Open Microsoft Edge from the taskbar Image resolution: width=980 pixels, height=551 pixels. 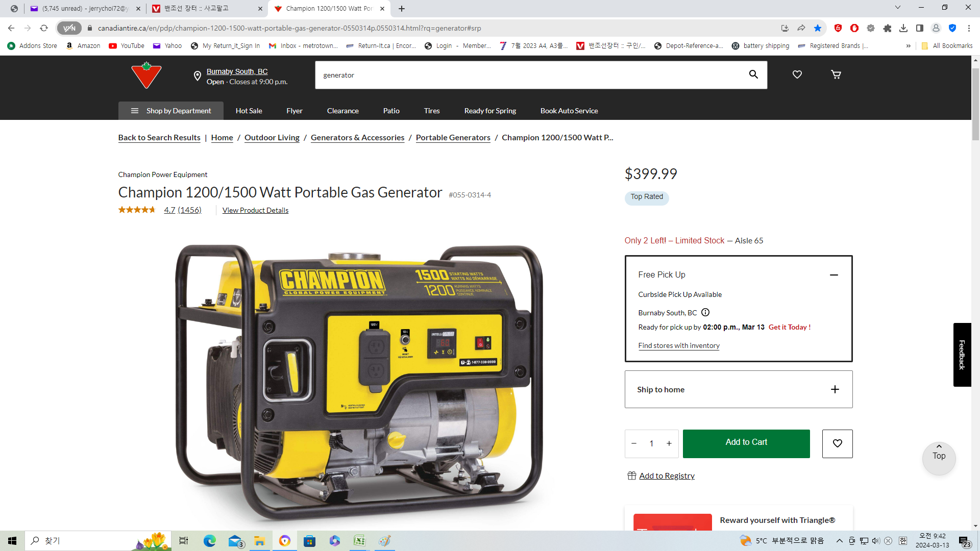[x=210, y=541]
